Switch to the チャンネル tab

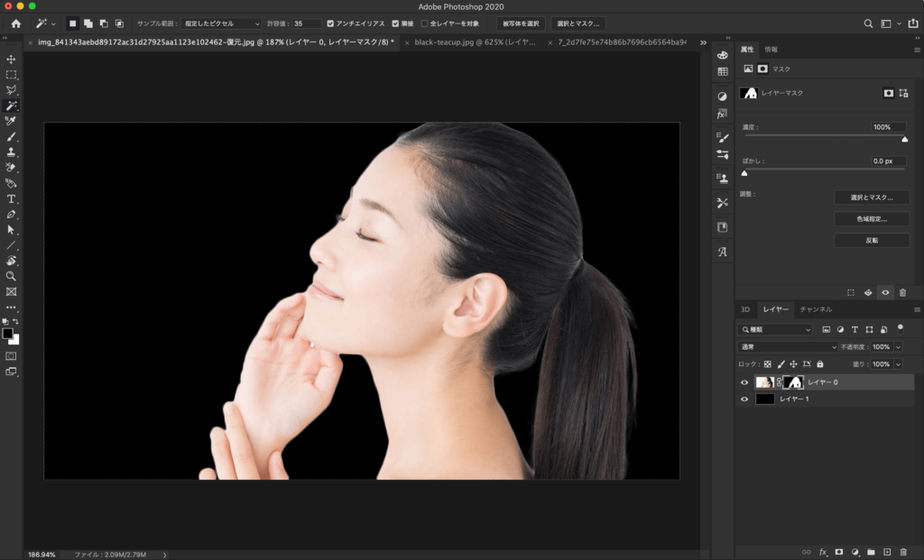coord(816,309)
